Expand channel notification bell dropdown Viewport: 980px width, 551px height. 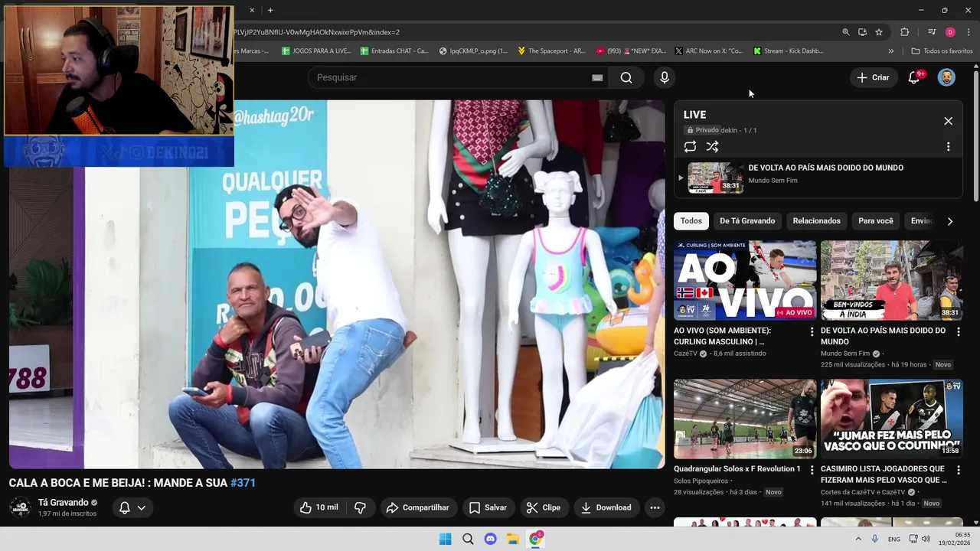132,507
